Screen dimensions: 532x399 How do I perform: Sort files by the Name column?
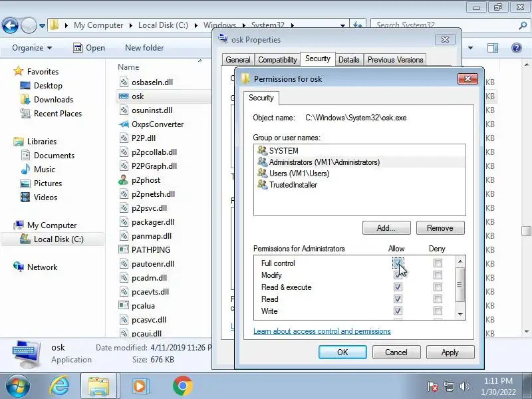(x=128, y=67)
